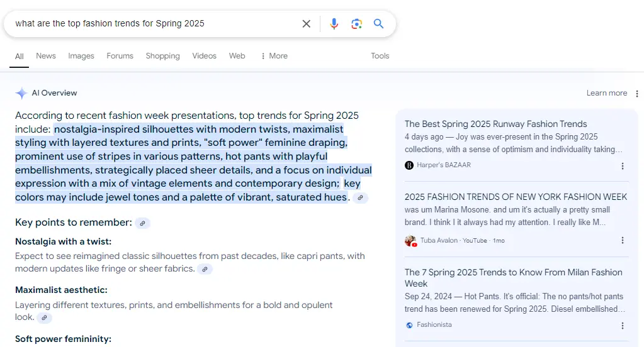Switch to the Images tab

coord(81,56)
